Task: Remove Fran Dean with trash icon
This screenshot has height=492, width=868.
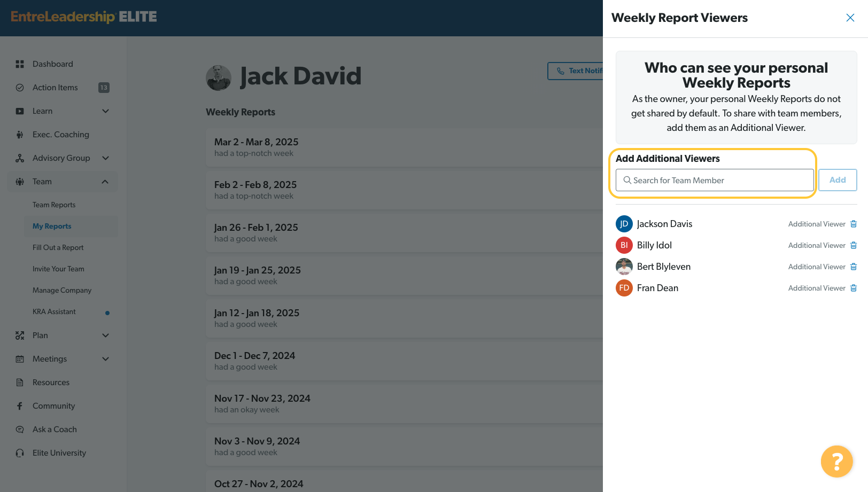Action: coord(854,288)
